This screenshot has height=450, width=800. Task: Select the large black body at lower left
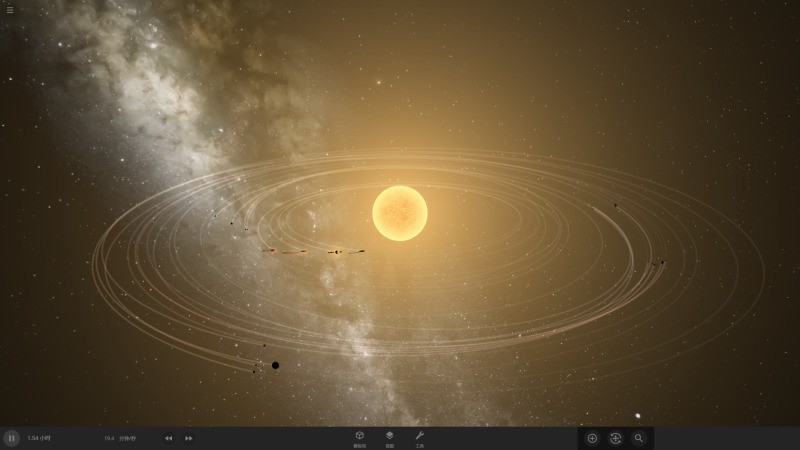pyautogui.click(x=275, y=365)
